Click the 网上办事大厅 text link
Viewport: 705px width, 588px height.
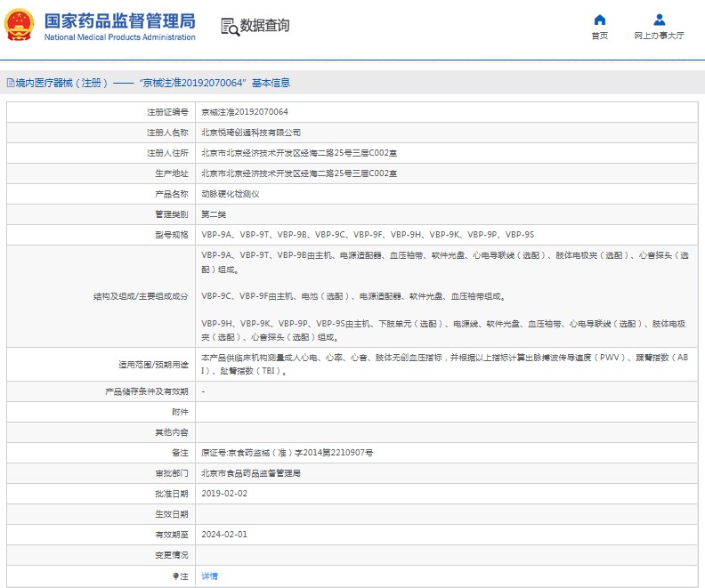click(x=659, y=36)
